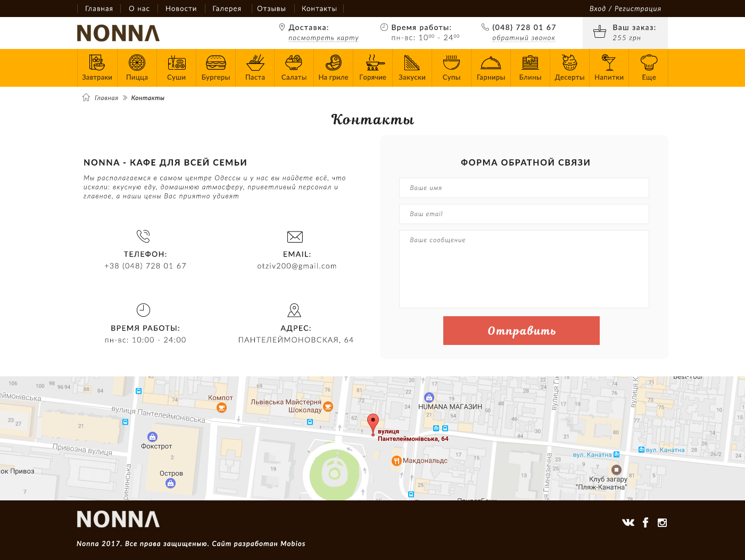Focus the Ваше имя name field
Image resolution: width=745 pixels, height=560 pixels.
pos(524,188)
